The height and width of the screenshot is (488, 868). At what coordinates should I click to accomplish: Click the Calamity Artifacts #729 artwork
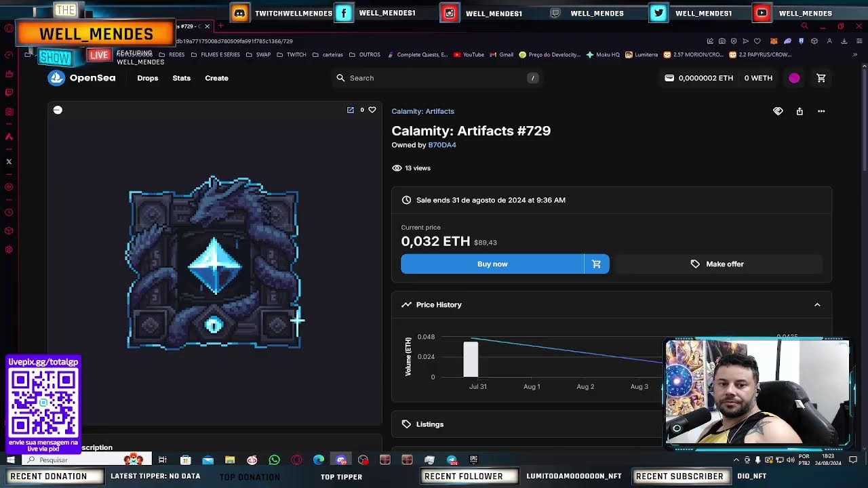[x=214, y=263]
